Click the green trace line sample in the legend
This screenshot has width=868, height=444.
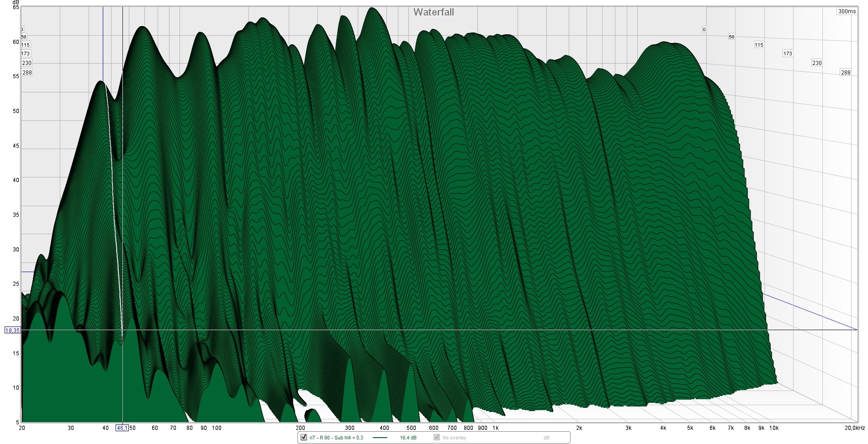(380, 438)
